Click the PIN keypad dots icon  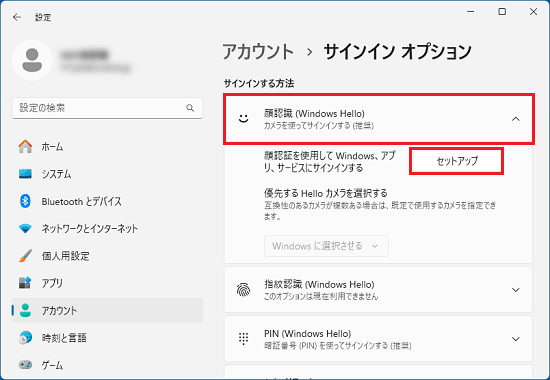243,339
